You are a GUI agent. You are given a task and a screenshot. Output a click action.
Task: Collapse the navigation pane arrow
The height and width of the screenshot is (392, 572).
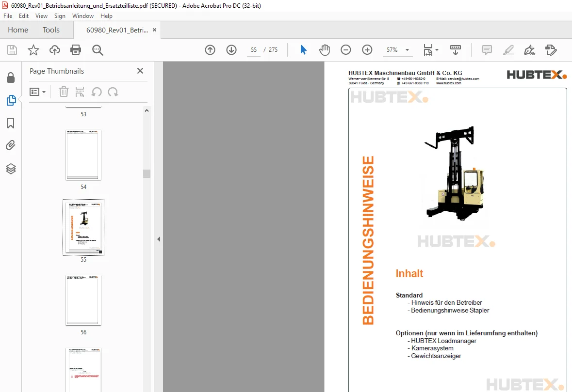coord(159,239)
